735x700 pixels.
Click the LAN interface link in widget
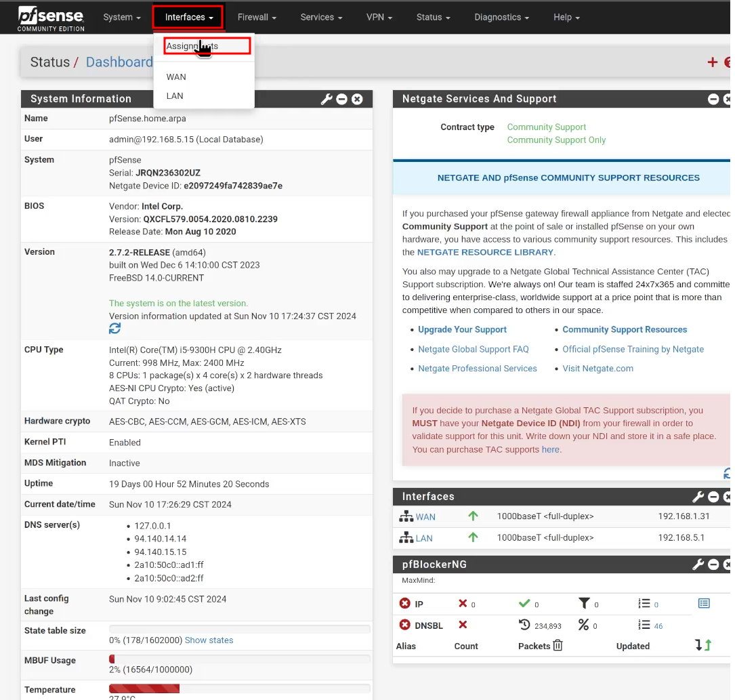click(x=424, y=538)
